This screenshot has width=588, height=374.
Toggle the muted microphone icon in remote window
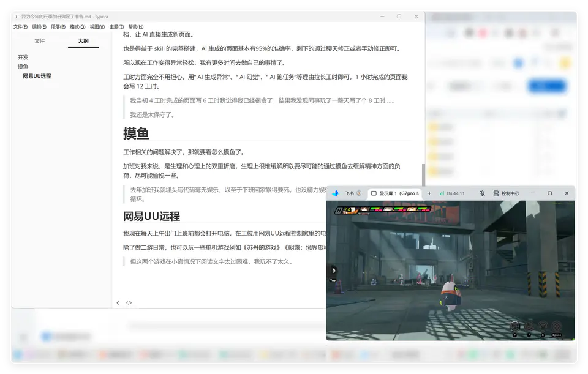click(x=482, y=193)
